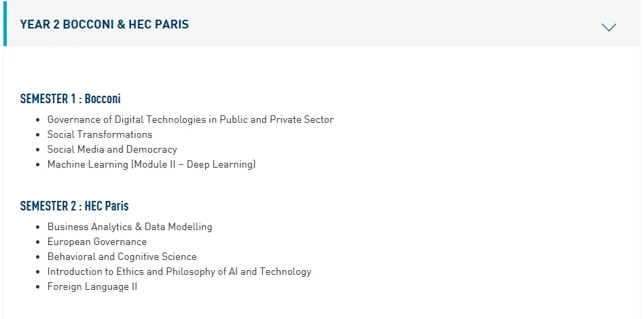Click the 'Foreign Language II' course item

(92, 286)
